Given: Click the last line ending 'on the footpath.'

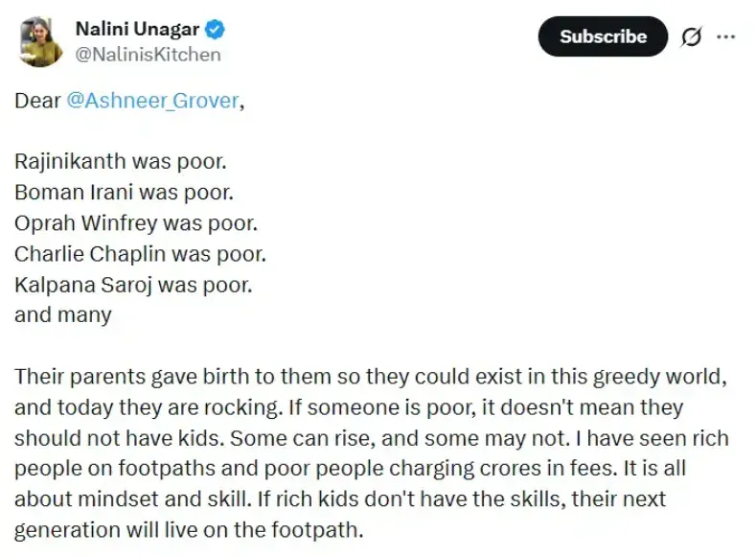Looking at the screenshot, I should [x=189, y=530].
